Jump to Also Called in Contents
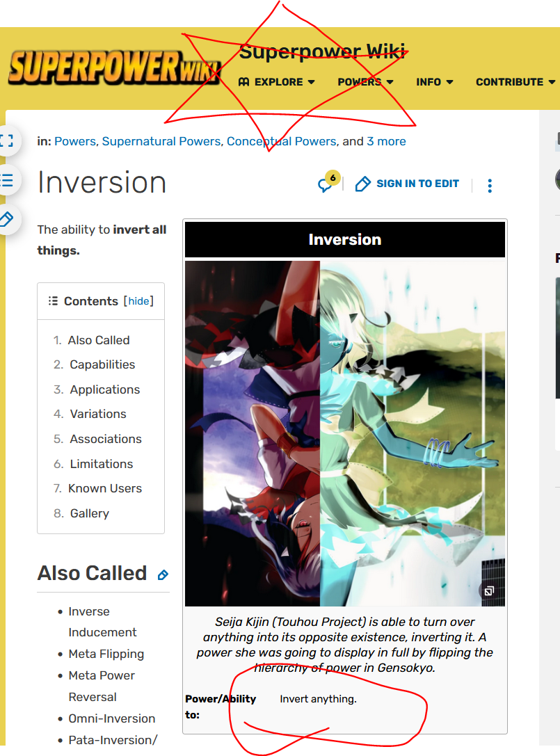This screenshot has width=560, height=756. (99, 340)
